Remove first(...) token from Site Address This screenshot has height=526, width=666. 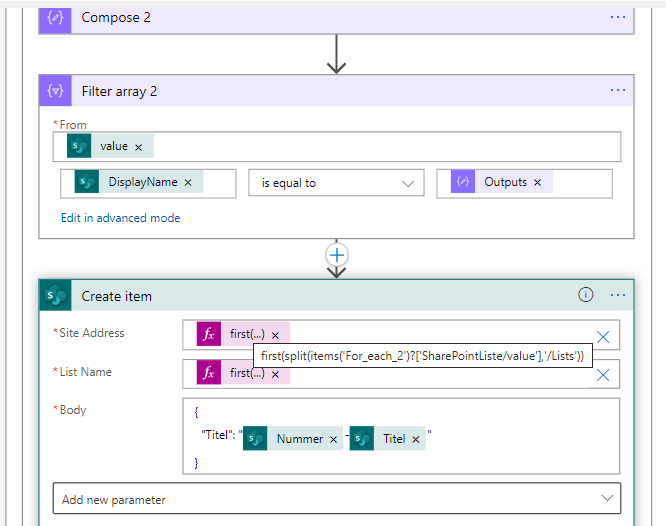point(275,336)
